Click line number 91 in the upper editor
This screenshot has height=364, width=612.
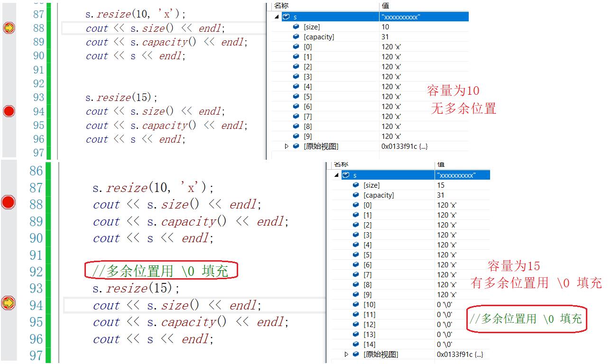[38, 70]
